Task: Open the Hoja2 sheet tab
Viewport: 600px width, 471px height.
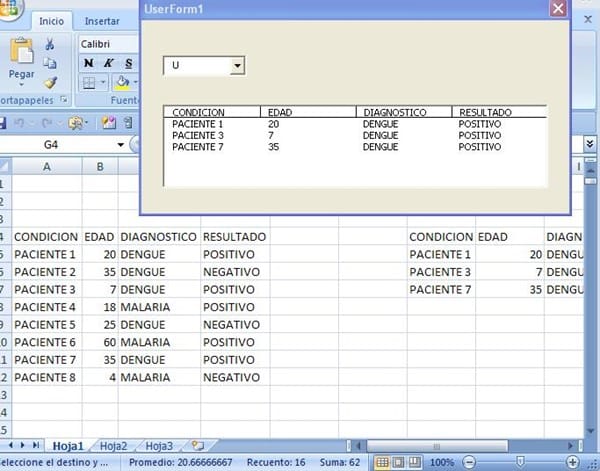Action: [113, 446]
